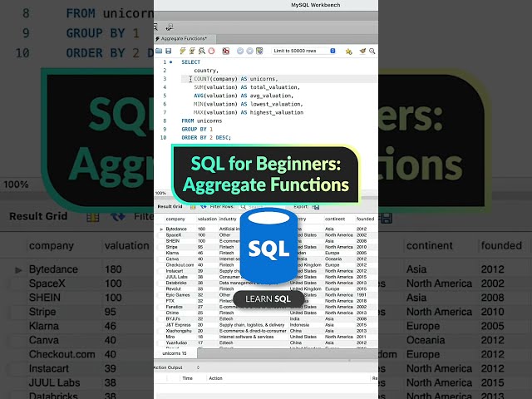Screen dimensions: 532x399
Task: Run Explain on the current statement (magnifier lightning icon)
Action: 202,51
